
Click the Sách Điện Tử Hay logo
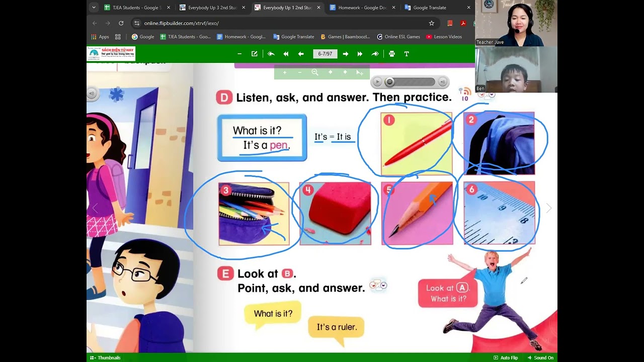click(x=111, y=54)
